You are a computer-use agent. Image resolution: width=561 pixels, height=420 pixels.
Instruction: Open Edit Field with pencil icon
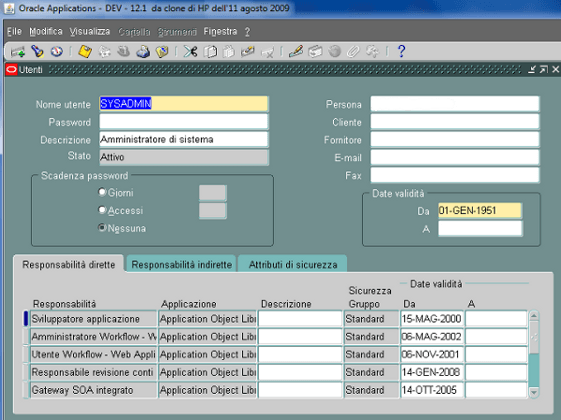click(296, 52)
